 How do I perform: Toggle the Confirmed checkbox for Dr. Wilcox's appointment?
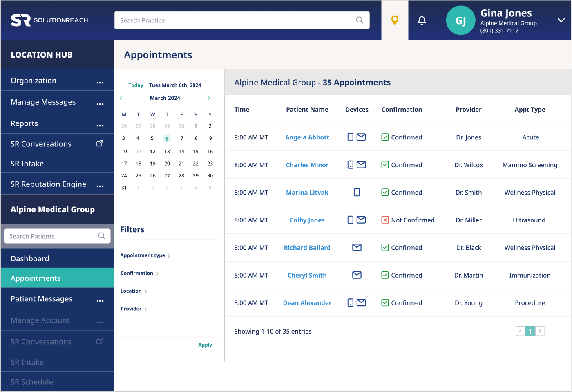click(x=385, y=165)
